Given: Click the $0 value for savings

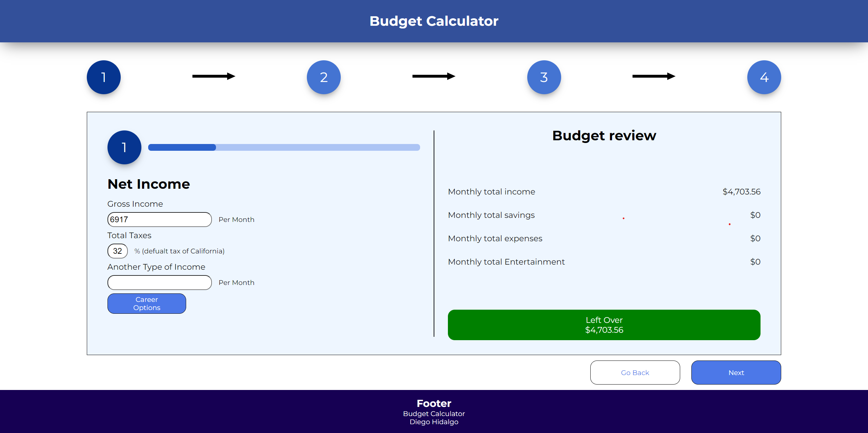Looking at the screenshot, I should point(755,215).
